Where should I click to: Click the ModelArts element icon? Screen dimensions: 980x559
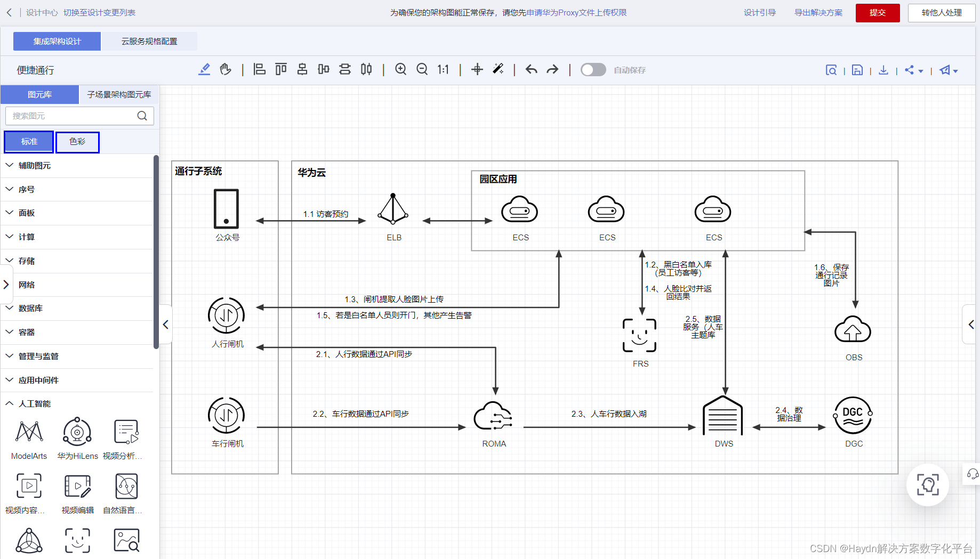(x=29, y=432)
